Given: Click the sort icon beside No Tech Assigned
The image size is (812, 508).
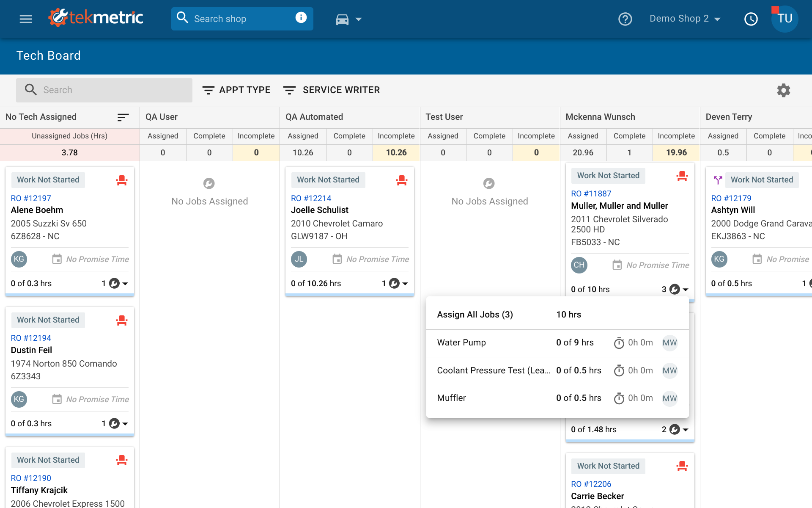Looking at the screenshot, I should (x=123, y=118).
